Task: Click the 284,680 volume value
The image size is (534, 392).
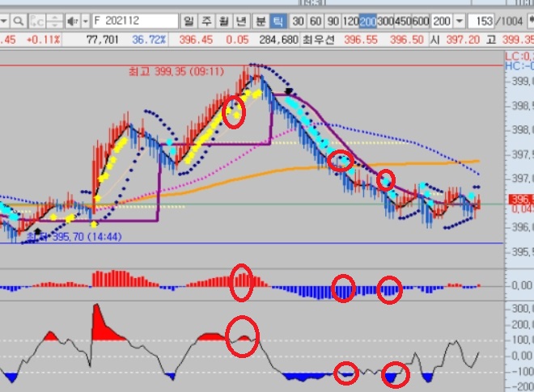Action: [278, 40]
